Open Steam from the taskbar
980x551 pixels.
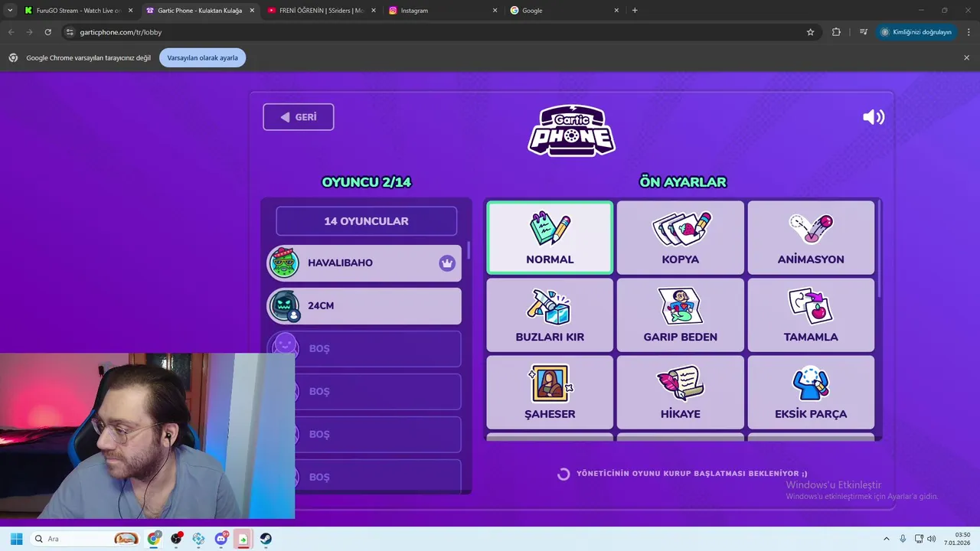point(266,539)
